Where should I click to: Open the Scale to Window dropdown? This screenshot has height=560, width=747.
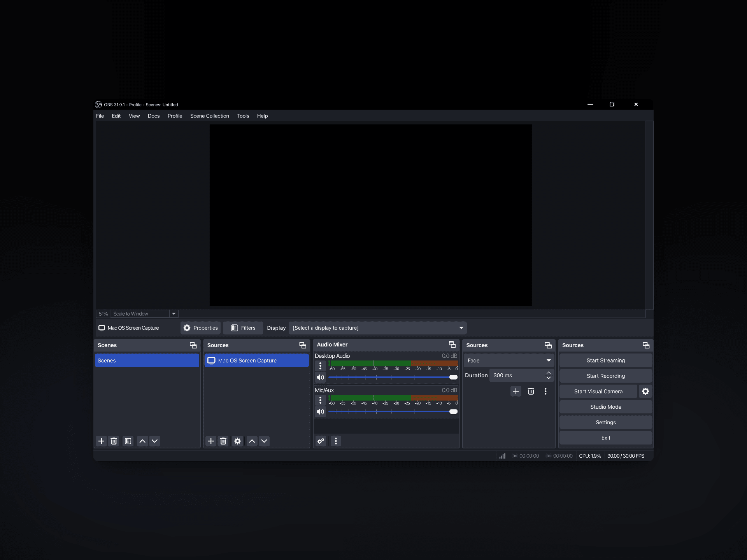pos(174,314)
